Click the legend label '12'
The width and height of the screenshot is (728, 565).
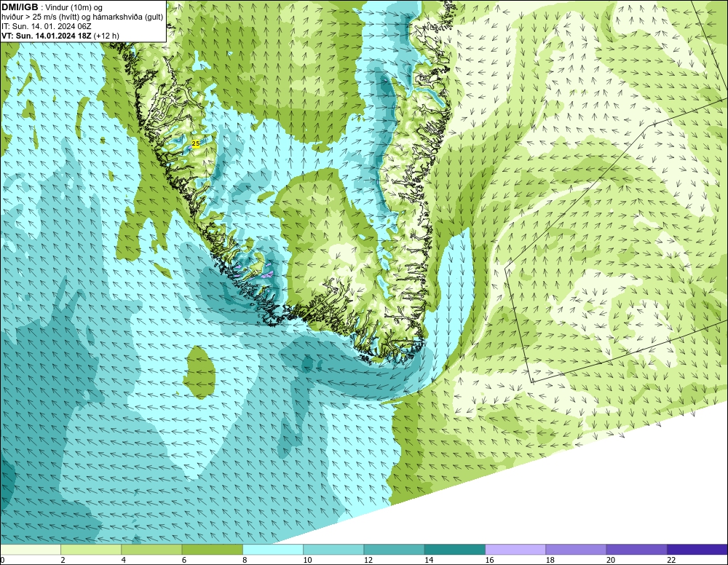[368, 561]
